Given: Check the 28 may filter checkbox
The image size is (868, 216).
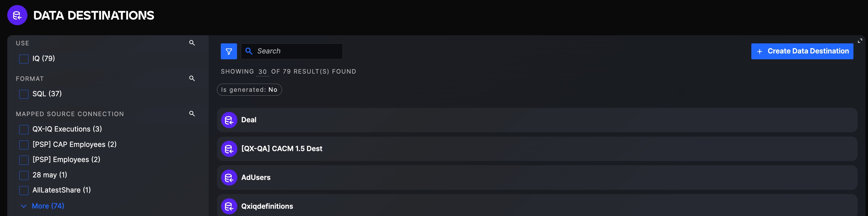Looking at the screenshot, I should pos(24,175).
